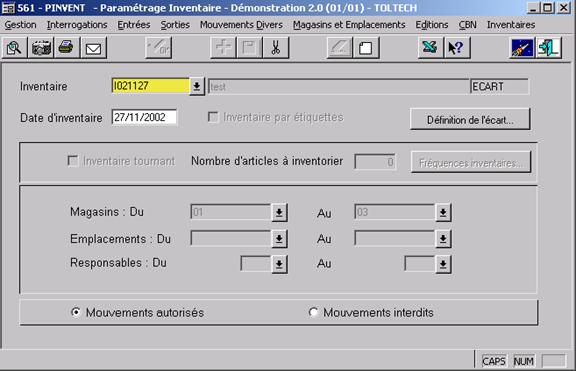Click the magnifier search toolbar icon

click(x=14, y=48)
